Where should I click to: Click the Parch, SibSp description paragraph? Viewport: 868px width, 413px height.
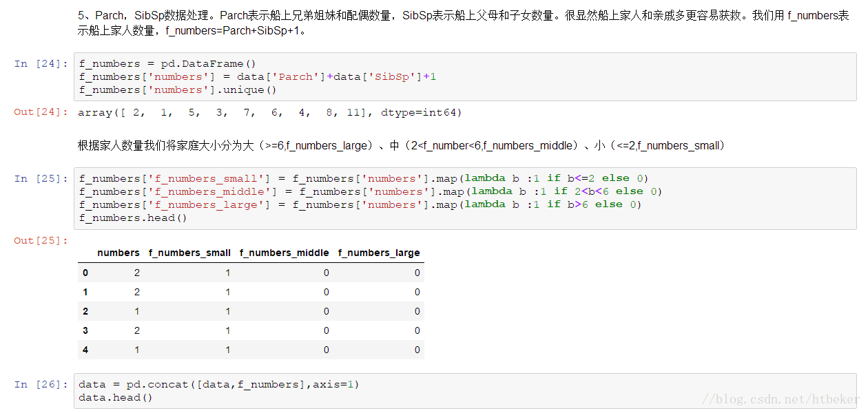(463, 23)
